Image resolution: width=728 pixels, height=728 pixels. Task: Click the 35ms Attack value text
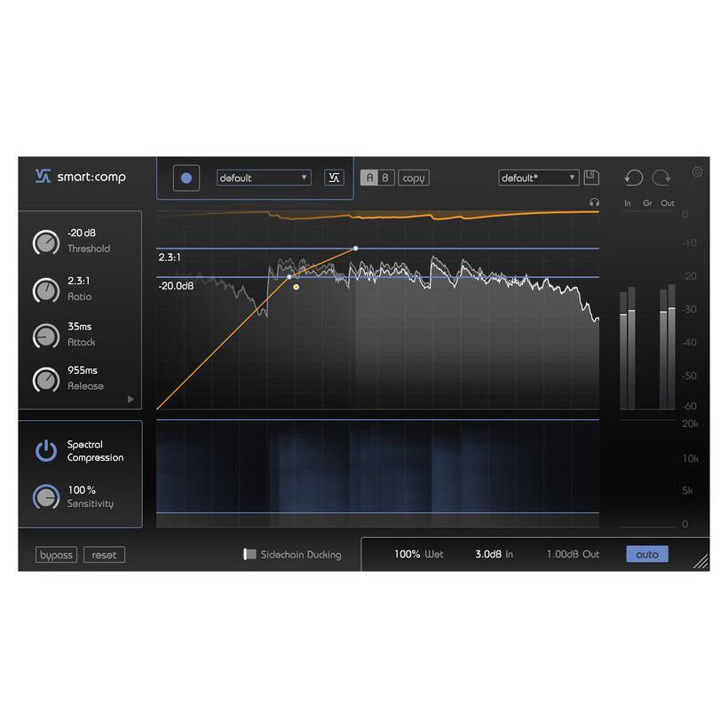(x=79, y=327)
